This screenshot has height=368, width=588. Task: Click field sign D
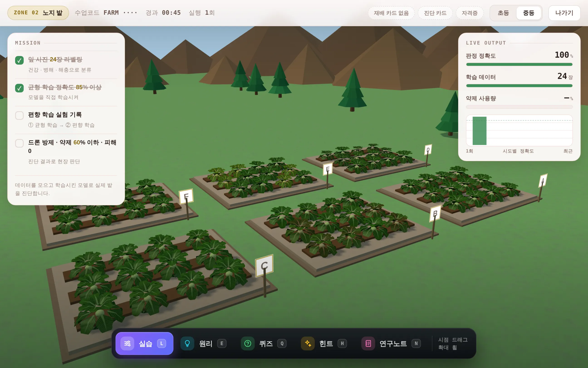click(428, 150)
